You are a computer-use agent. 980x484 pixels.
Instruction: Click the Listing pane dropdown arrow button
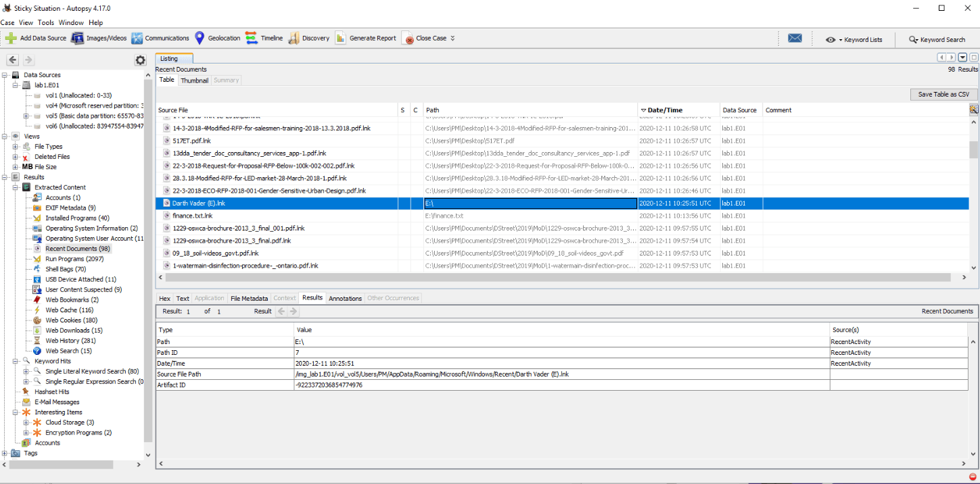click(x=962, y=58)
